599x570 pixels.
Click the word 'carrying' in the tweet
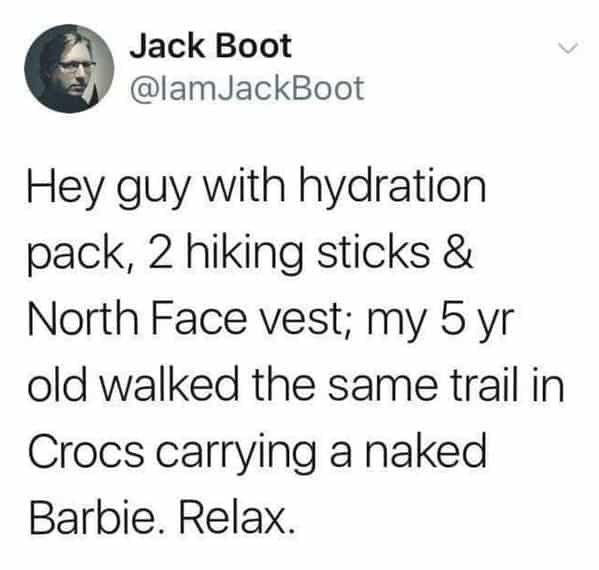pyautogui.click(x=236, y=453)
